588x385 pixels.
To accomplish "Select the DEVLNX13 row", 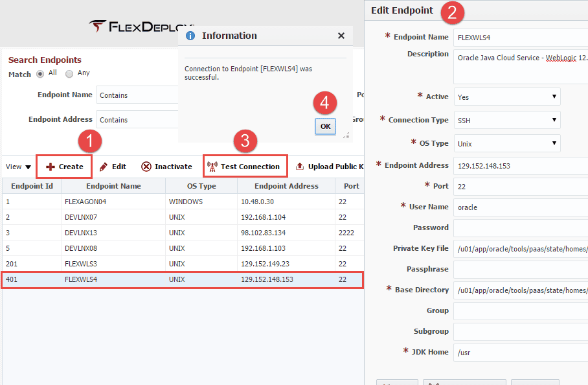I will point(183,233).
